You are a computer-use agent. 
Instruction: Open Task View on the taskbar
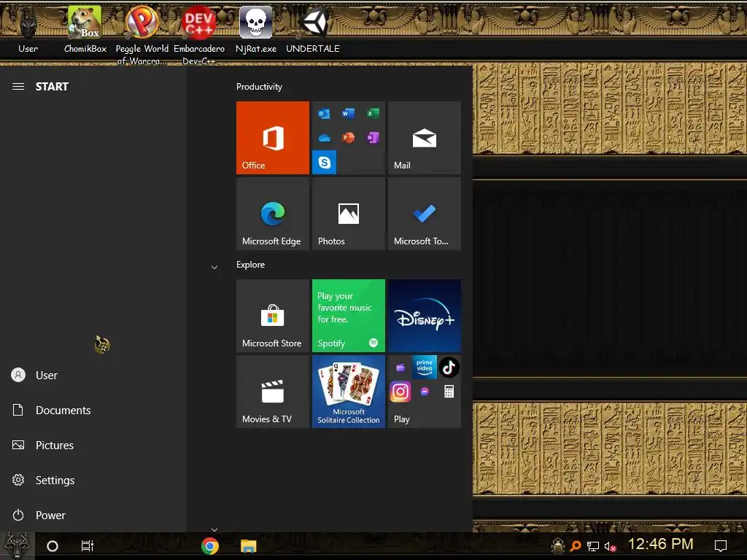pyautogui.click(x=88, y=546)
